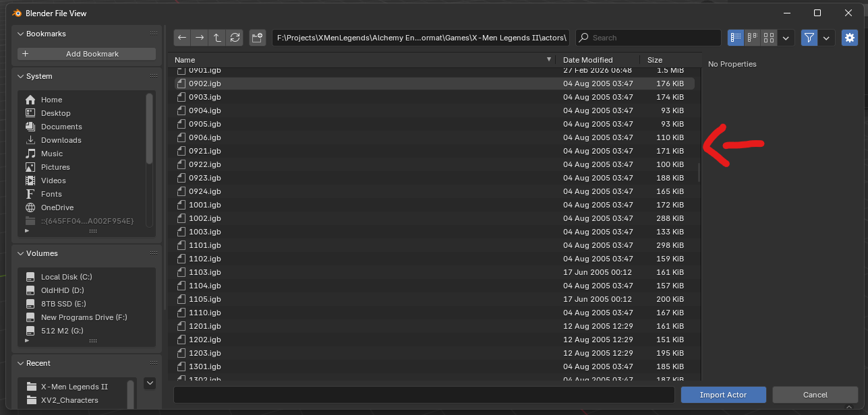Toggle the options gear region
This screenshot has width=868, height=415.
pos(850,38)
